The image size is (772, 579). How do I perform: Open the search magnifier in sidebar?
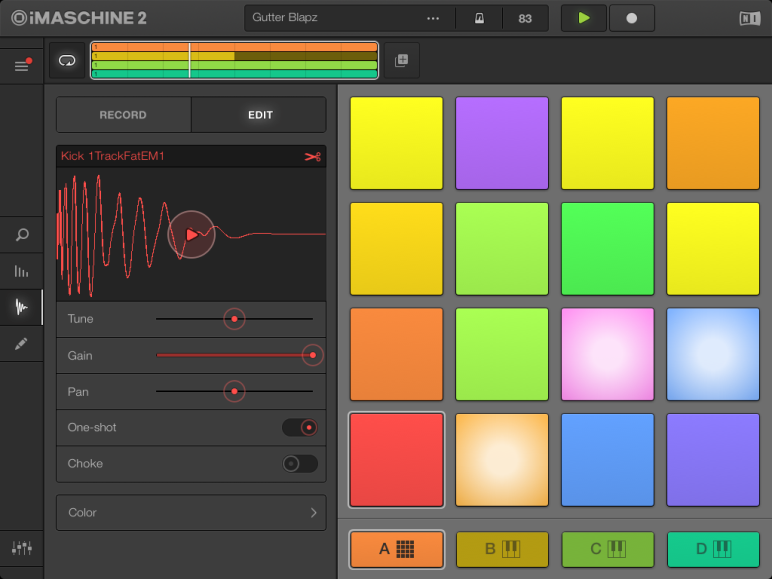pyautogui.click(x=22, y=235)
